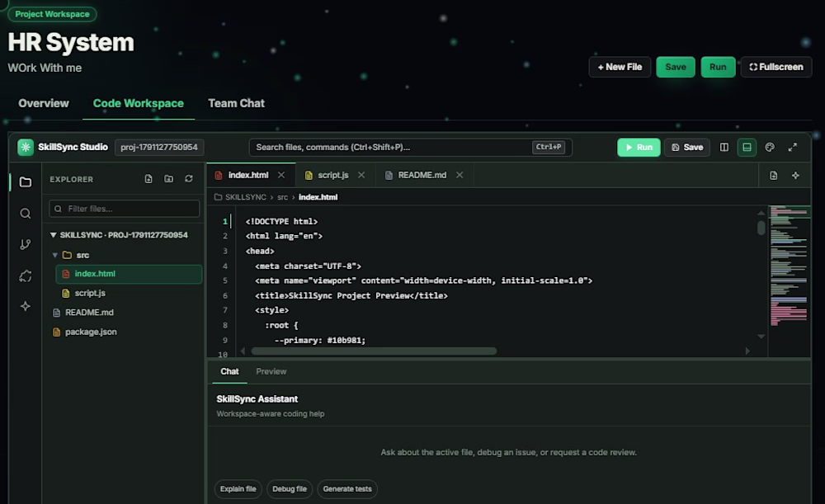
Task: Open the Source Control branch icon
Action: pyautogui.click(x=26, y=244)
